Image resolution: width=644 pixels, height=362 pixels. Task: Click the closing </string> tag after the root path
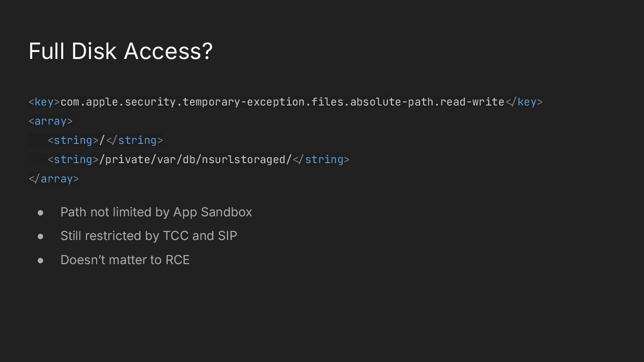(134, 140)
